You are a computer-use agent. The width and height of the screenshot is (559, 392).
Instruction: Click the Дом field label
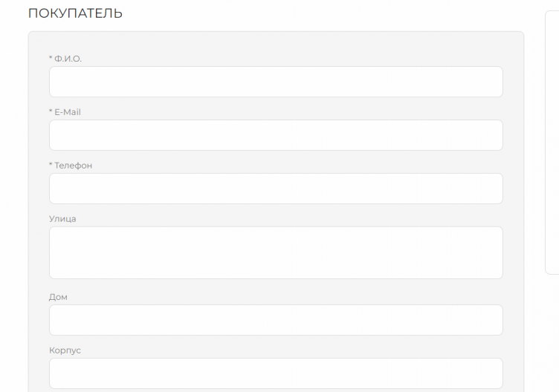(x=58, y=297)
